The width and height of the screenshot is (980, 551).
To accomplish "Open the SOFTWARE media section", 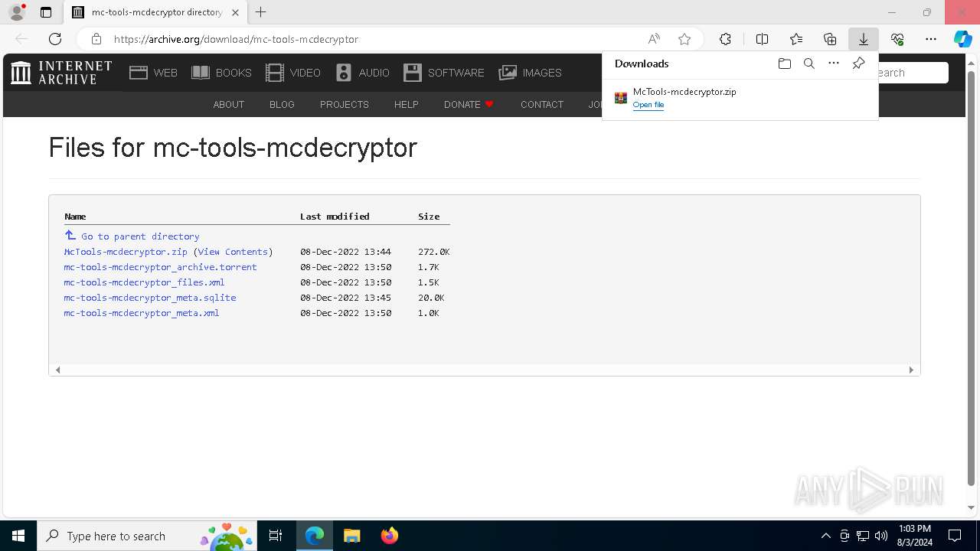I will (444, 73).
